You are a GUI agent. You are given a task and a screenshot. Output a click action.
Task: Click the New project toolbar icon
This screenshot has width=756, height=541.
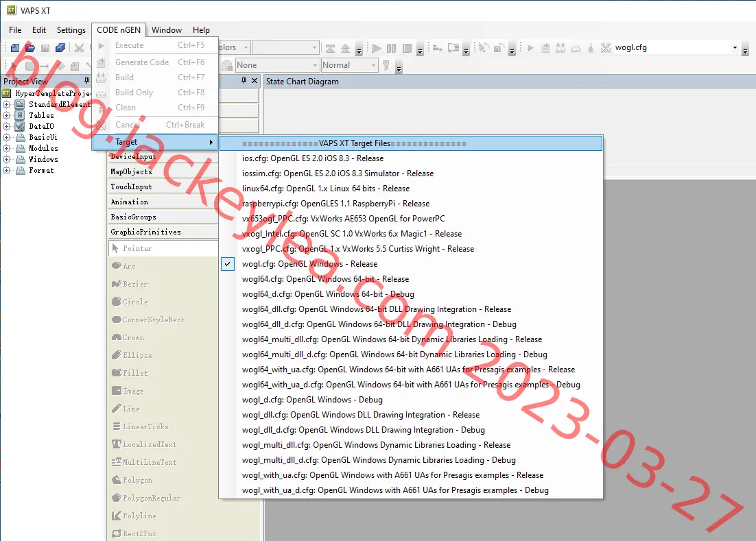pyautogui.click(x=15, y=48)
